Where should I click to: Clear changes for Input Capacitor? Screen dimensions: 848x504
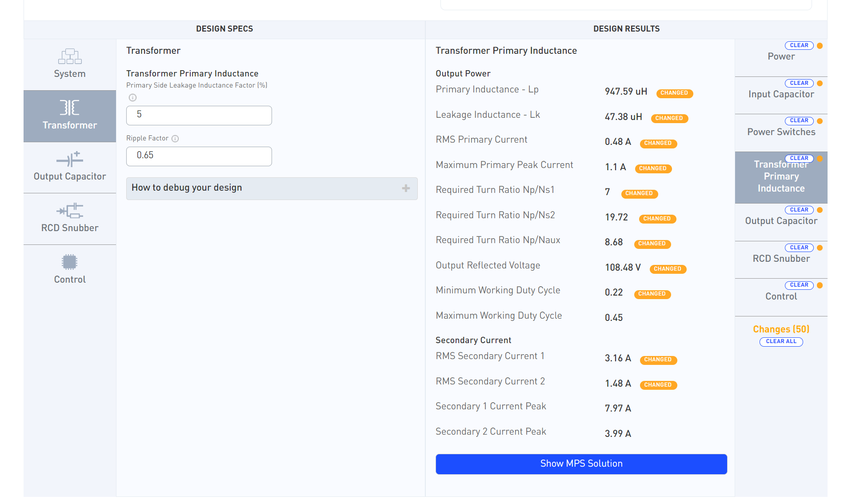pos(799,83)
